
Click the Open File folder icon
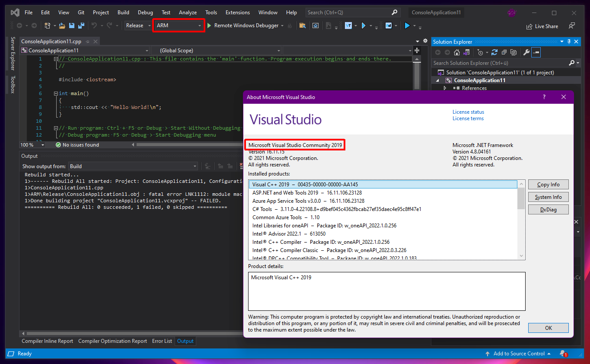pyautogui.click(x=62, y=26)
